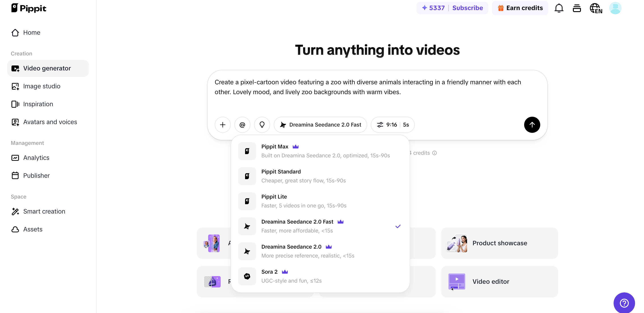Open Smart creation workspace

click(x=44, y=211)
